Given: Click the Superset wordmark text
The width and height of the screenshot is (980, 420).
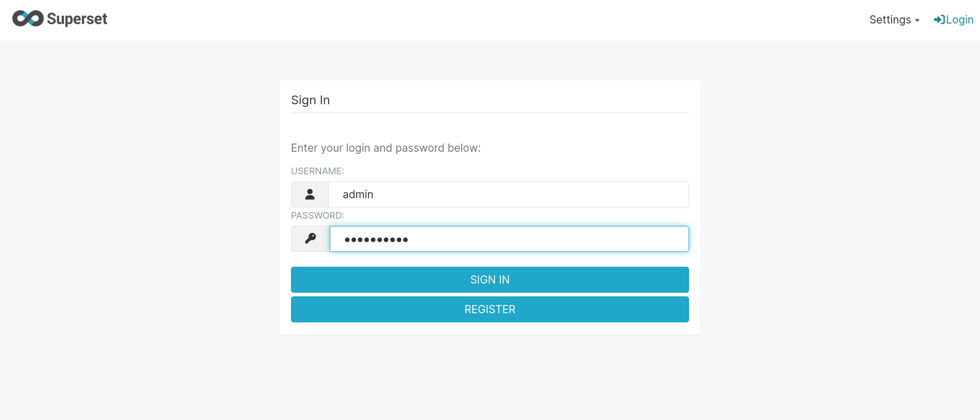Looking at the screenshot, I should point(77,19).
